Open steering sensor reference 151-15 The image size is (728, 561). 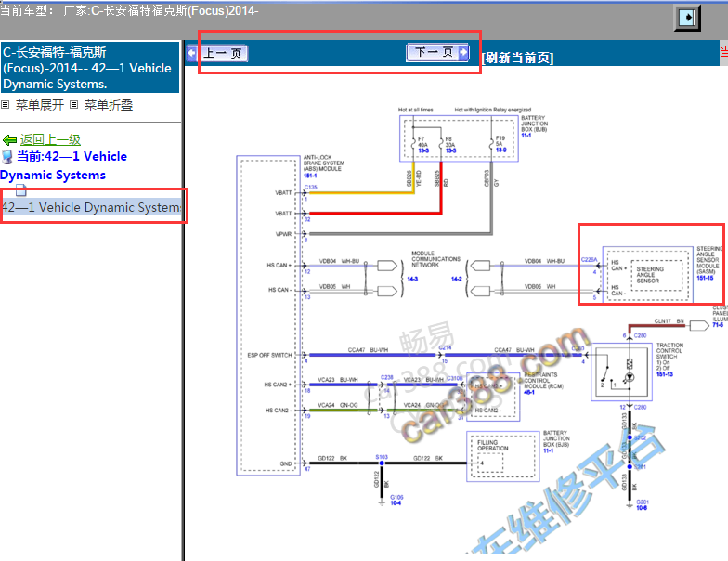click(705, 278)
